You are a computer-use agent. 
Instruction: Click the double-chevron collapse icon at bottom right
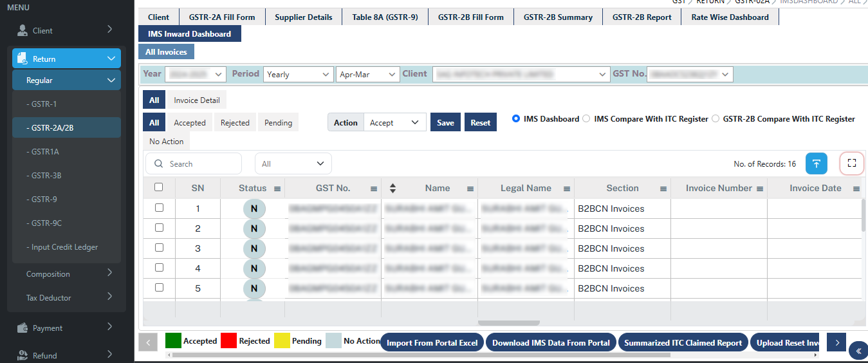(x=858, y=350)
